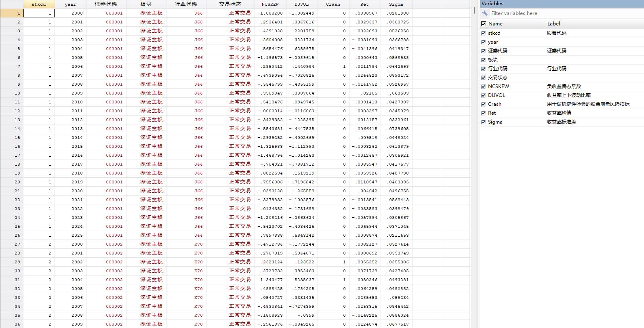
Task: Select 板块 in the Variables list
Action: (493, 60)
